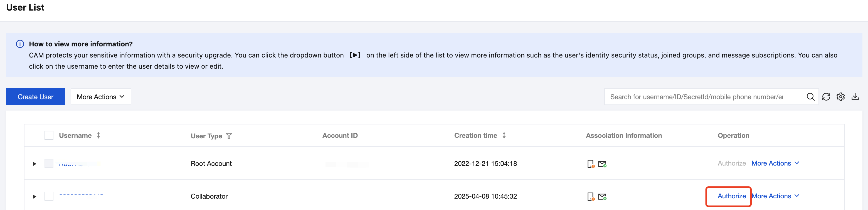
Task: Refresh the user list
Action: (x=826, y=97)
